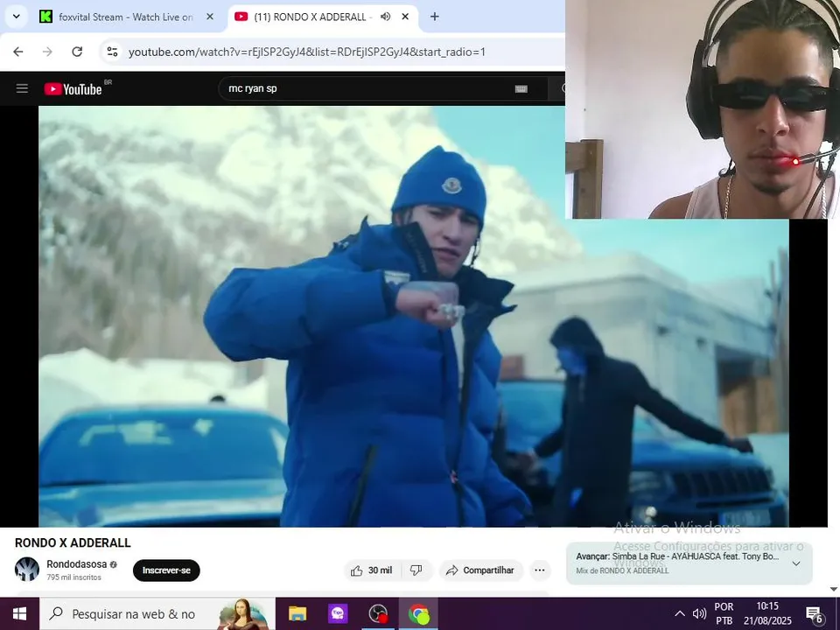Show hidden system tray icons
This screenshot has width=840, height=630.
(x=679, y=614)
